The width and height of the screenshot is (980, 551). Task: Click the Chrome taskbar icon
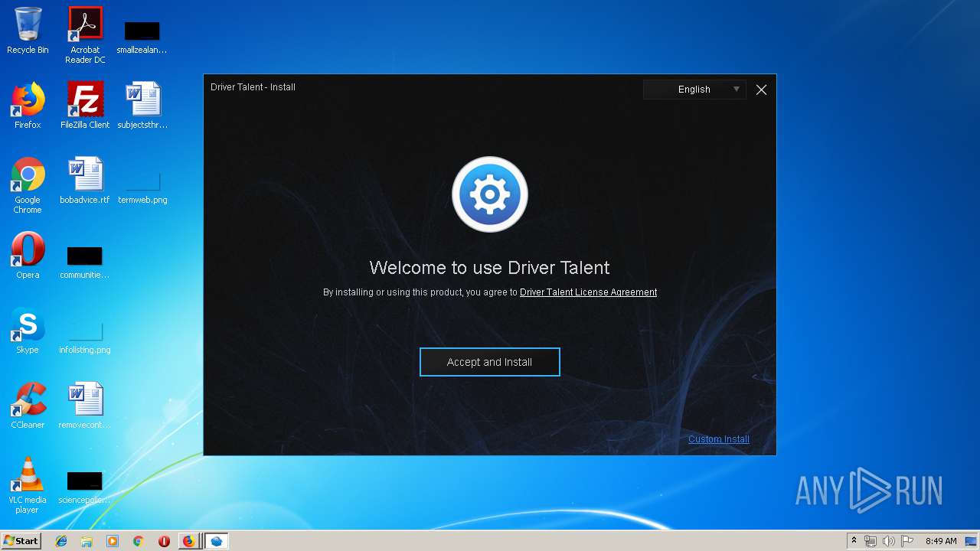click(x=138, y=541)
